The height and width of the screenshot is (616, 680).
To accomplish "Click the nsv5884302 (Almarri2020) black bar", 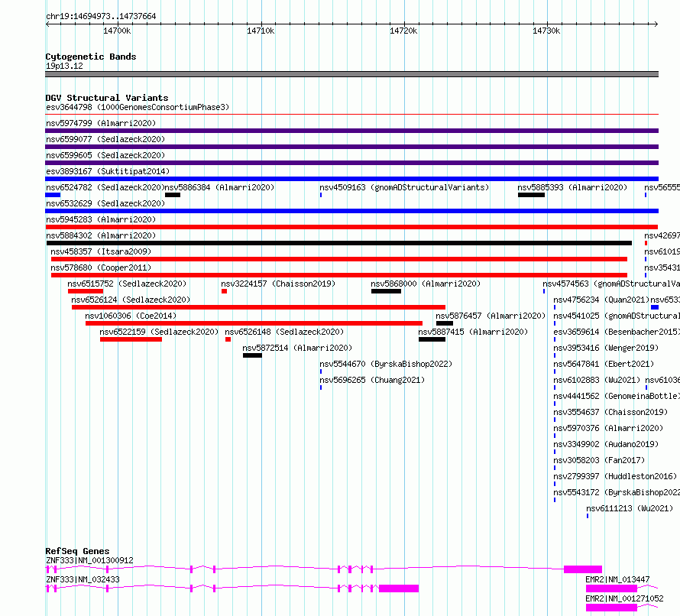I will (x=338, y=243).
